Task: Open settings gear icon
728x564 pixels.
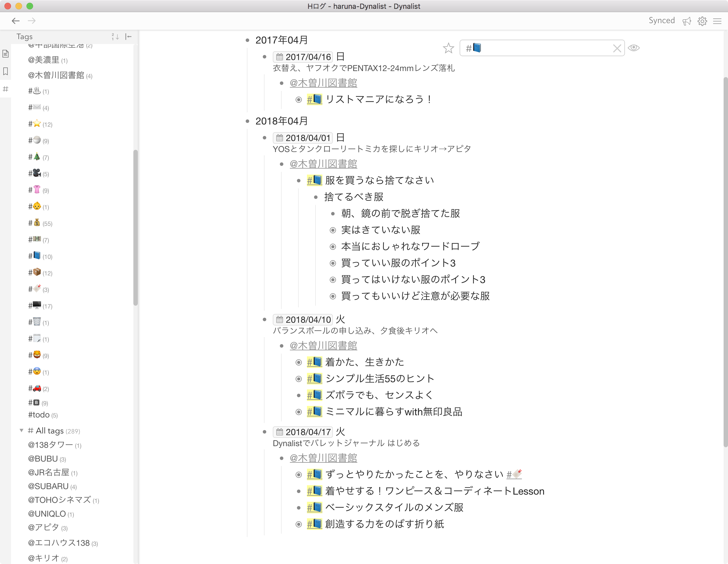Action: click(702, 21)
